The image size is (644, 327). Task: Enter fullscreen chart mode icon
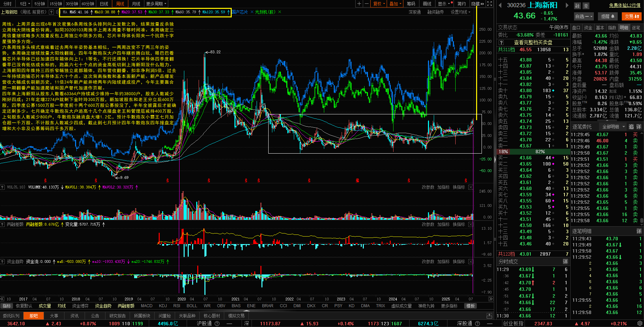[x=489, y=4]
